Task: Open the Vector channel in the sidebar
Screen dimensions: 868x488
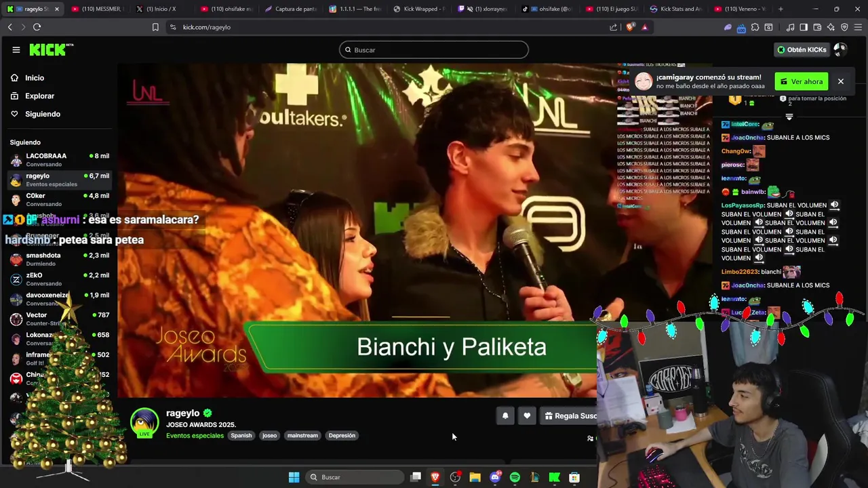Action: point(60,319)
